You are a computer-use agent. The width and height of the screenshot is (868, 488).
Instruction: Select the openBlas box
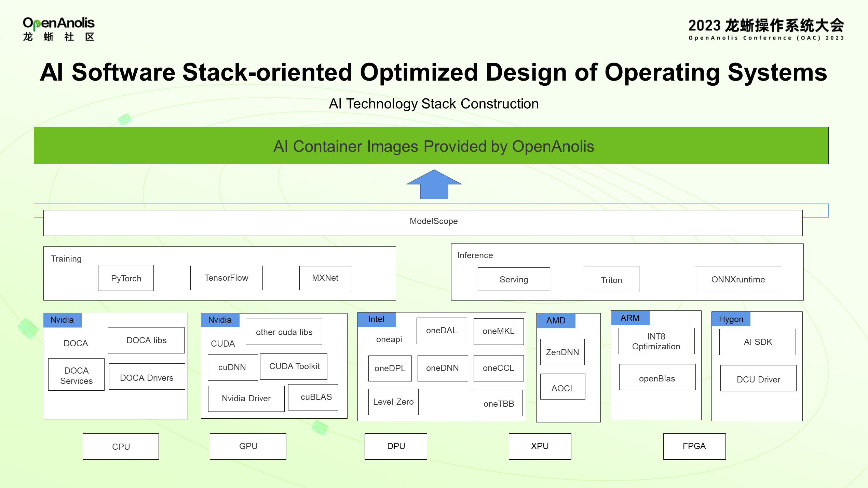[657, 377]
